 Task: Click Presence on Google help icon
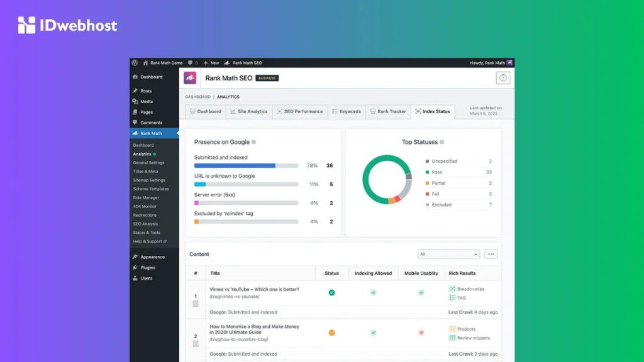tap(254, 142)
